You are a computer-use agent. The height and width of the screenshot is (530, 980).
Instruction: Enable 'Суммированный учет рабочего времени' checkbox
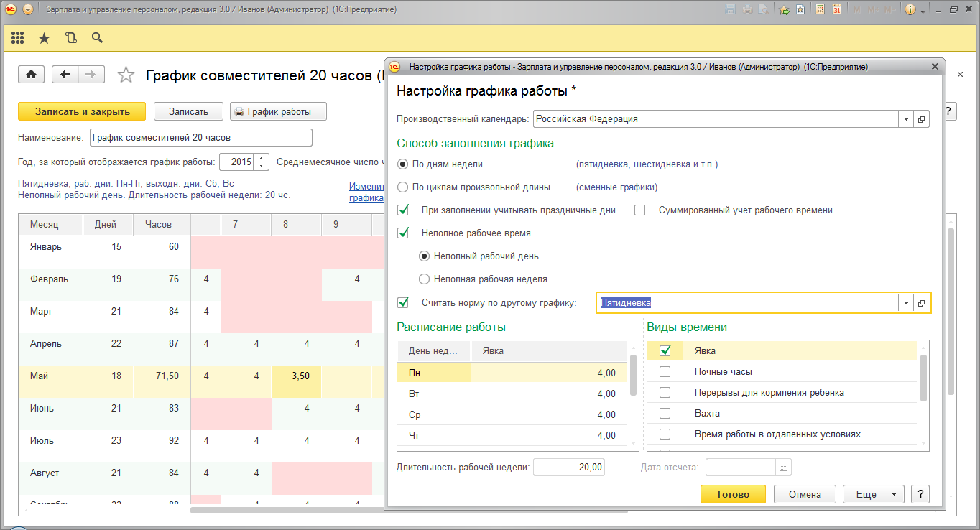pyautogui.click(x=640, y=210)
